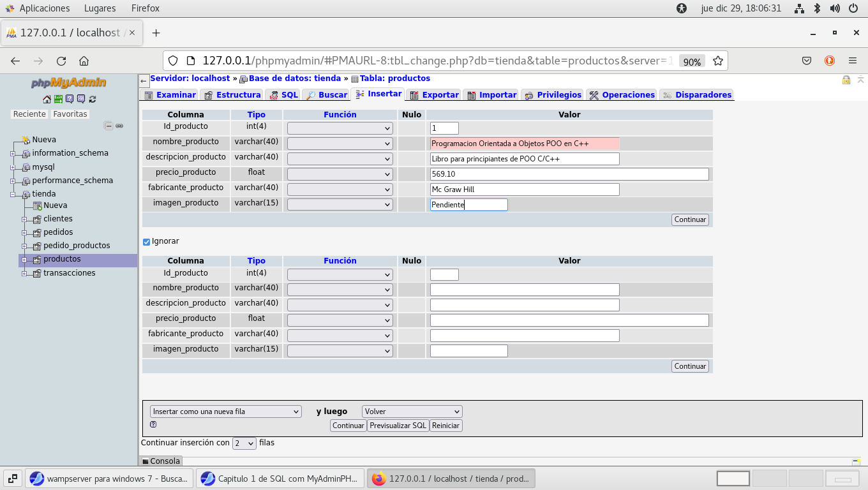The image size is (868, 490).
Task: Click the Previsualizar SQL button
Action: 398,426
